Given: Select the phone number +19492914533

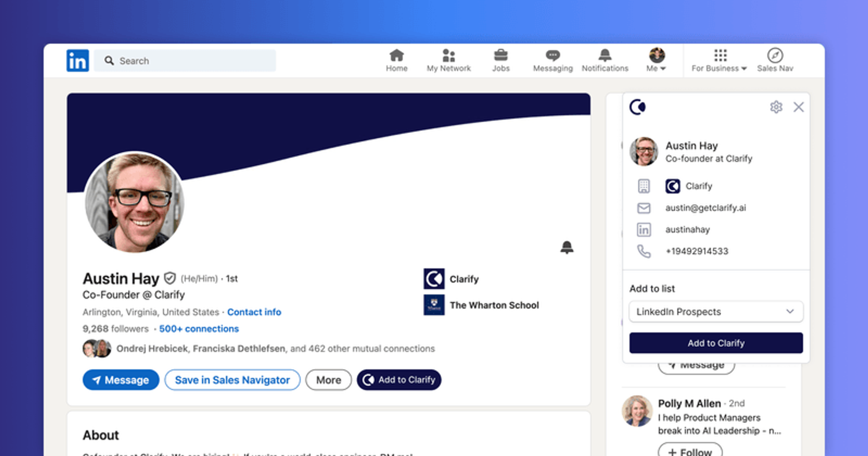Looking at the screenshot, I should point(697,251).
